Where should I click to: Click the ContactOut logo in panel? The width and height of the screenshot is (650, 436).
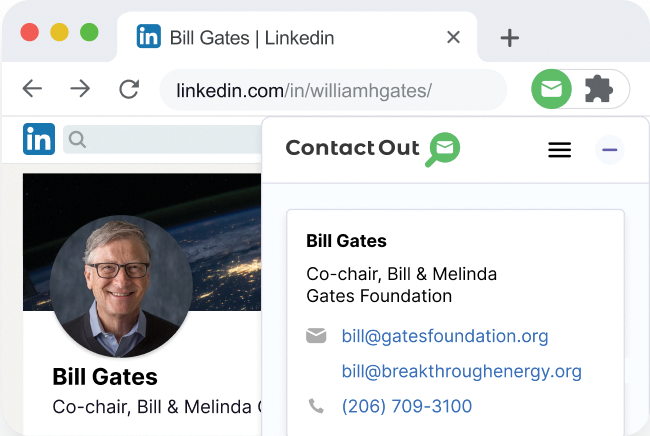[372, 149]
